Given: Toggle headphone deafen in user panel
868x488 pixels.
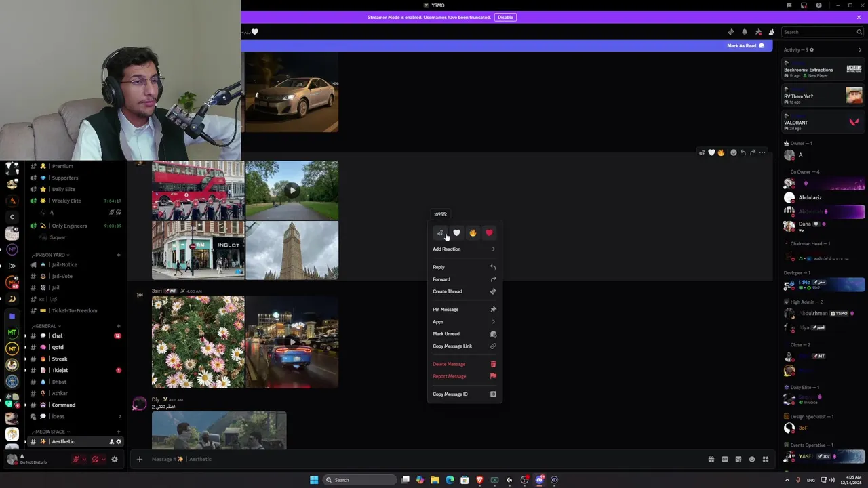Looking at the screenshot, I should pos(95,460).
